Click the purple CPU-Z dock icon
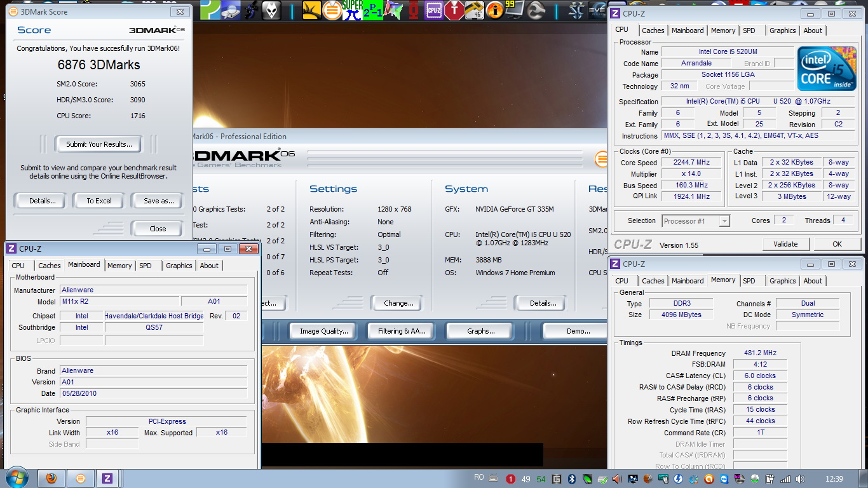 pyautogui.click(x=434, y=10)
